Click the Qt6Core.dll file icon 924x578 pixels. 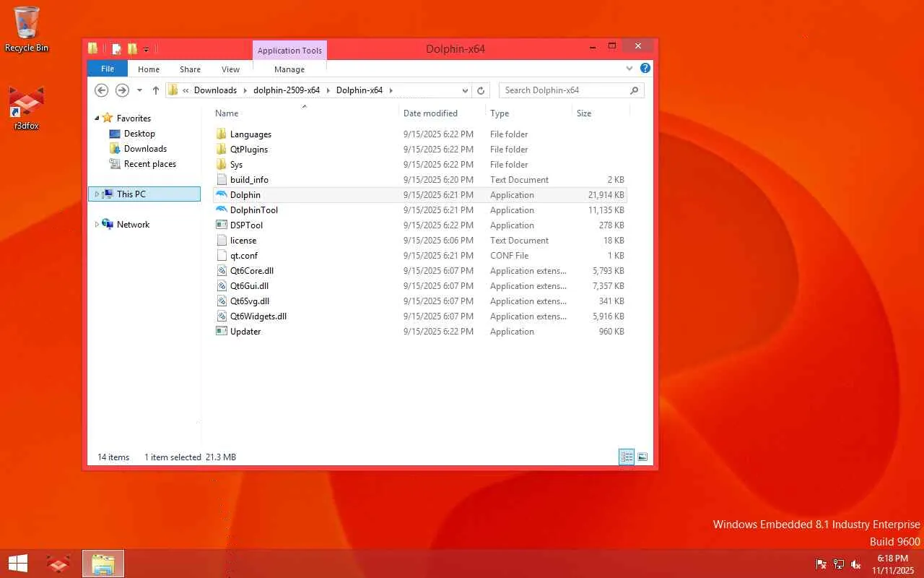coord(222,271)
